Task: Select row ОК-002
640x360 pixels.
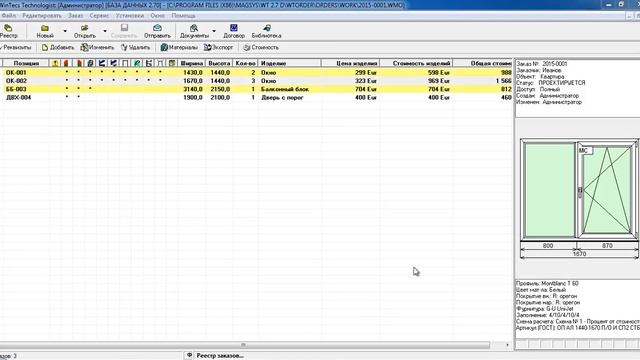Action: click(x=256, y=81)
